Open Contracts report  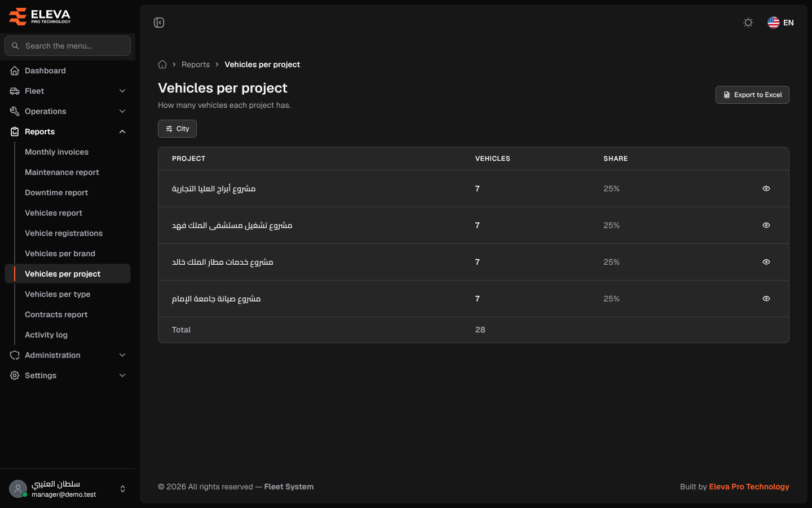coord(56,314)
